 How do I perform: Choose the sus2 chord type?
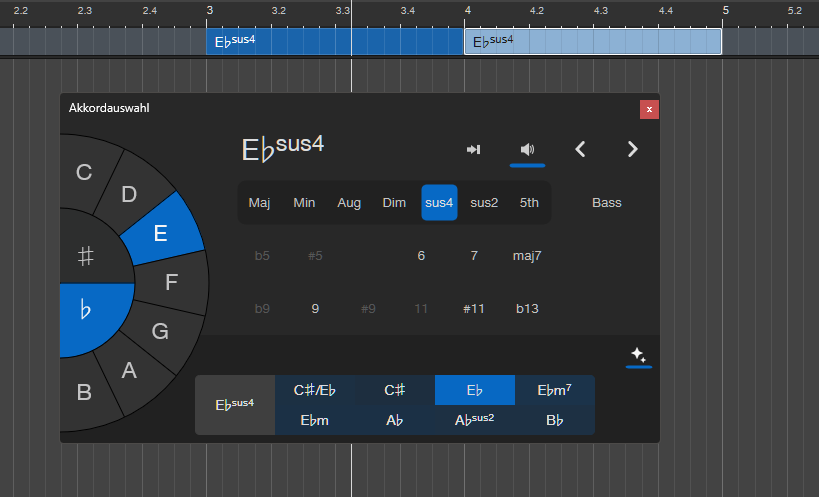[x=484, y=203]
